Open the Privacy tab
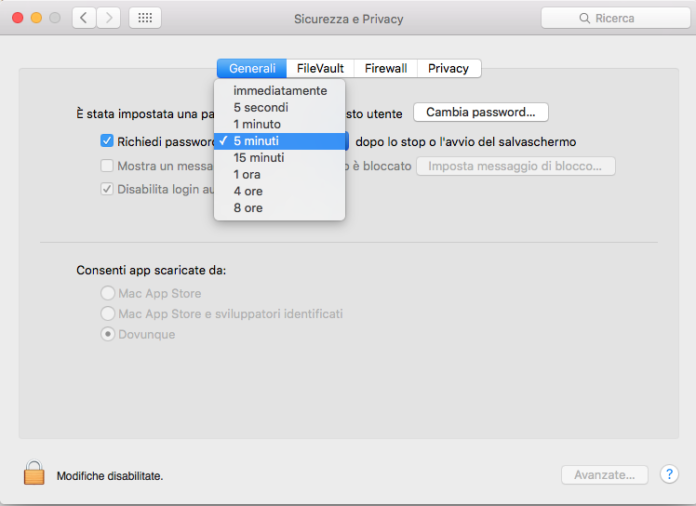The height and width of the screenshot is (506, 696). (448, 68)
